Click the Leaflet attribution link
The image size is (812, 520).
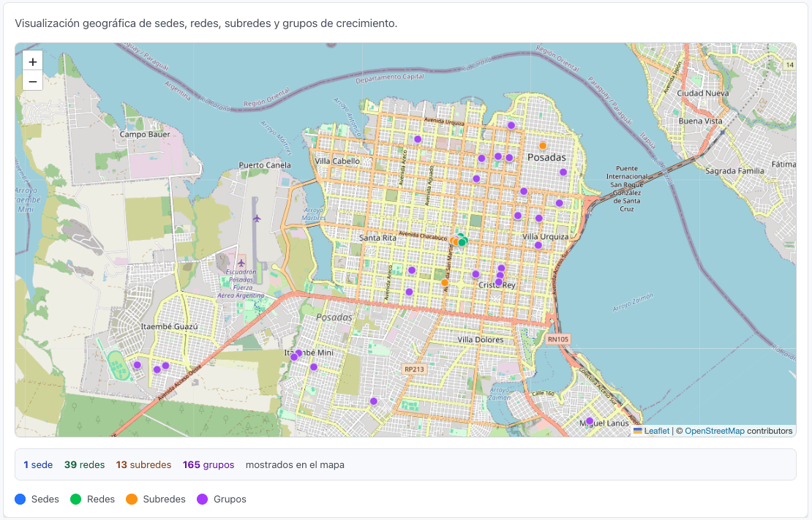655,431
